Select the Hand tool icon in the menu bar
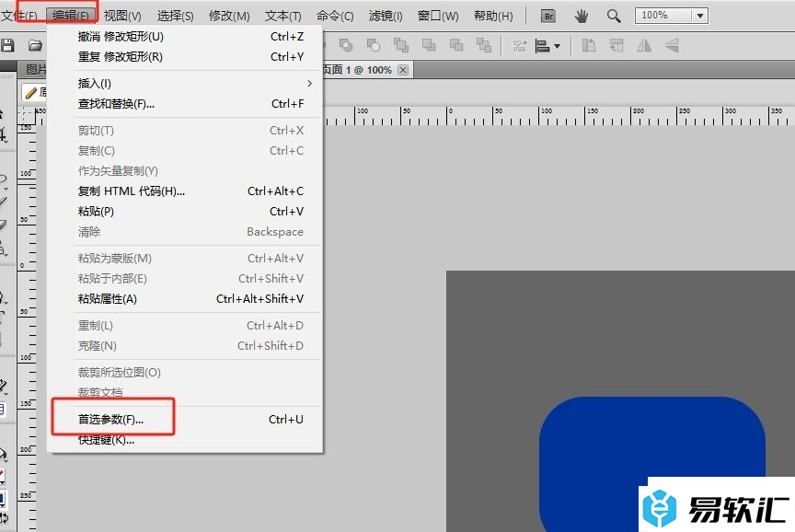This screenshot has width=795, height=532. point(581,17)
